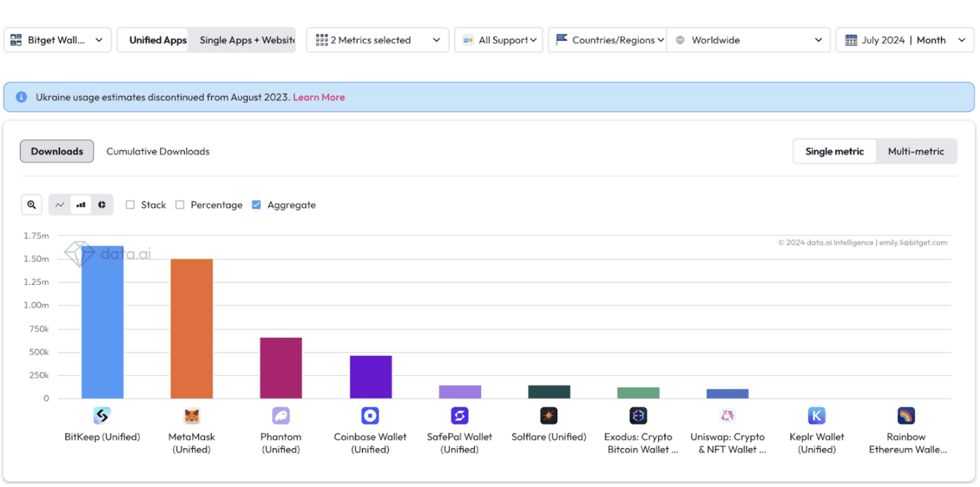Click the Learn More link
This screenshot has height=487, width=980.
point(318,98)
